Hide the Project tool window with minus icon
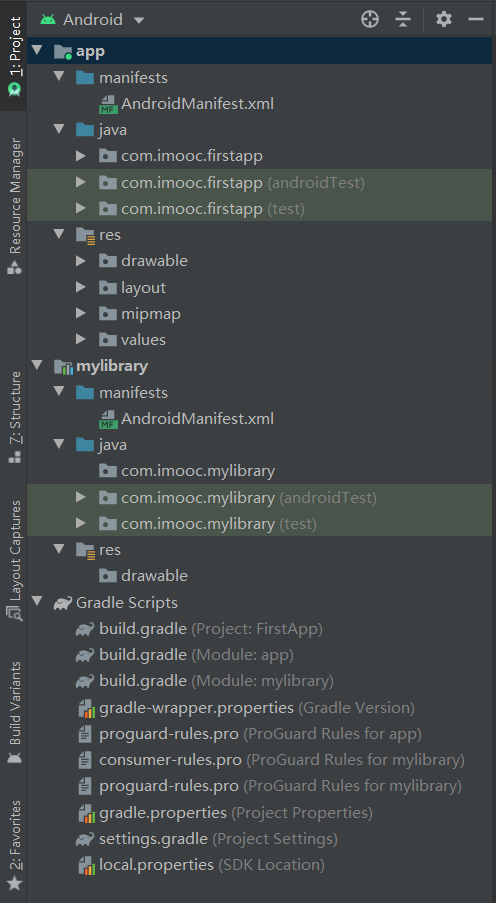Image resolution: width=496 pixels, height=903 pixels. (x=476, y=20)
